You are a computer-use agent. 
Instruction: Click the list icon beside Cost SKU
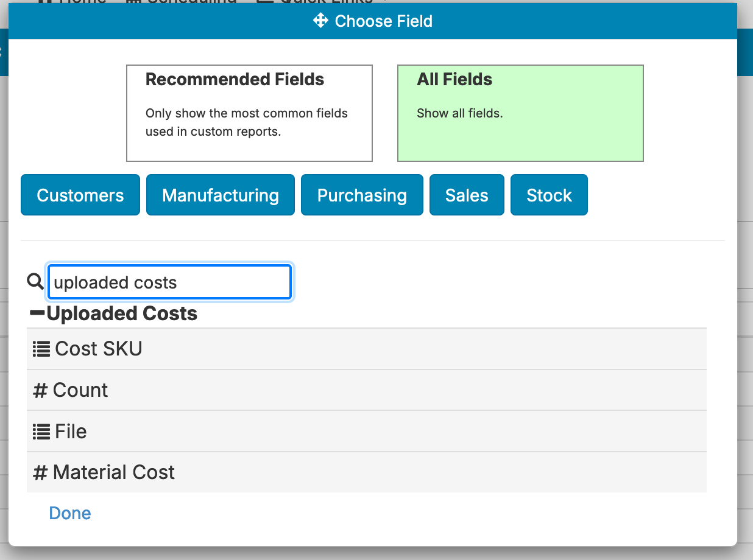tap(41, 349)
